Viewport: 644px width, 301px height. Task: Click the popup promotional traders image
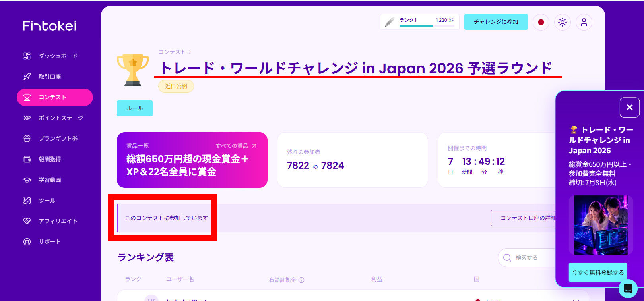[x=601, y=225]
